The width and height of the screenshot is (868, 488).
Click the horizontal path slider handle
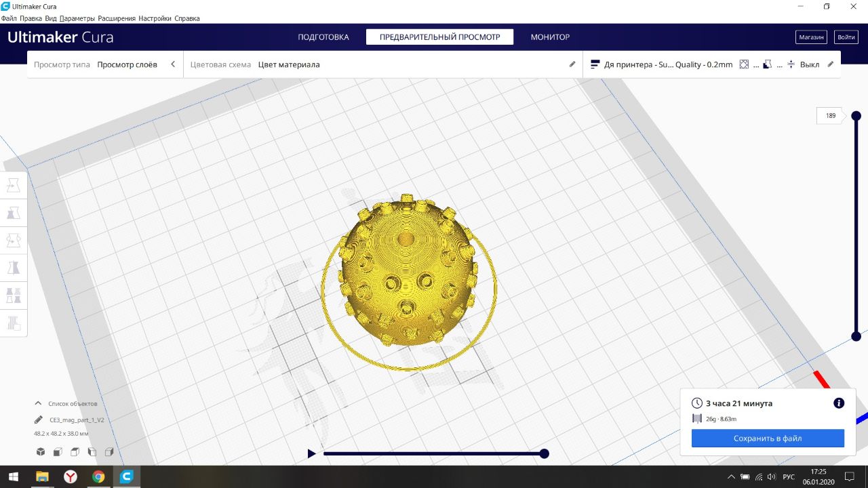(544, 454)
